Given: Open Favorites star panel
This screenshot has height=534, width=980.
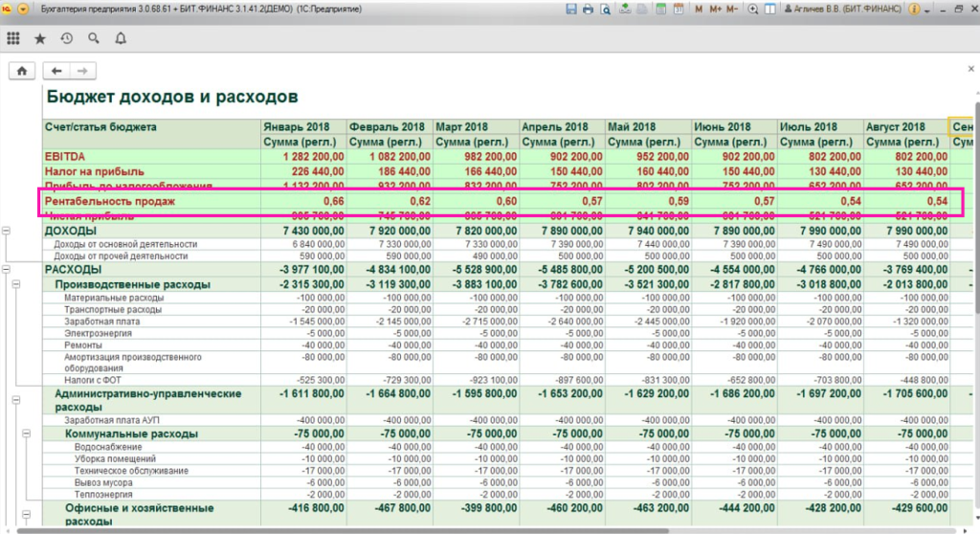Looking at the screenshot, I should click(39, 39).
